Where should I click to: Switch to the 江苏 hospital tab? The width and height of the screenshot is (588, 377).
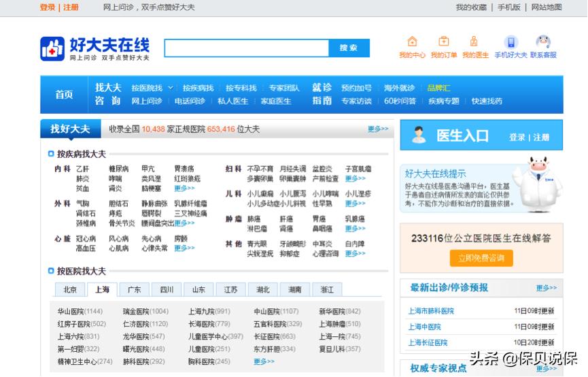tap(230, 289)
